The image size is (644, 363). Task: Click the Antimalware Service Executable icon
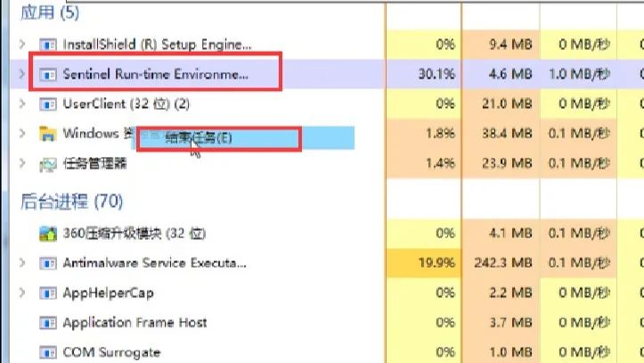47,263
